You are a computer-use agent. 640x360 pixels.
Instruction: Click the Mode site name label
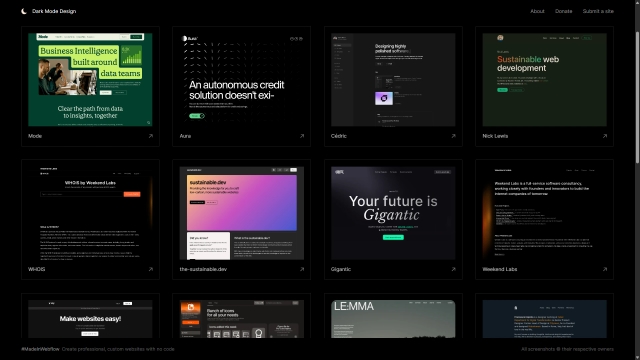(35, 136)
